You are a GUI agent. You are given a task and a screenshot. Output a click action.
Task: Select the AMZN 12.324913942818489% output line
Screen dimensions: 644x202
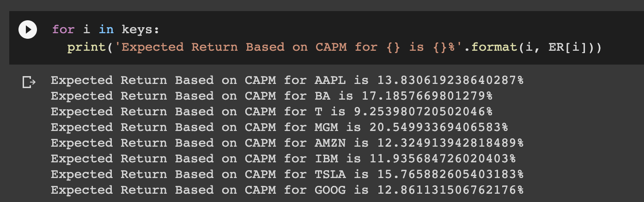click(287, 143)
